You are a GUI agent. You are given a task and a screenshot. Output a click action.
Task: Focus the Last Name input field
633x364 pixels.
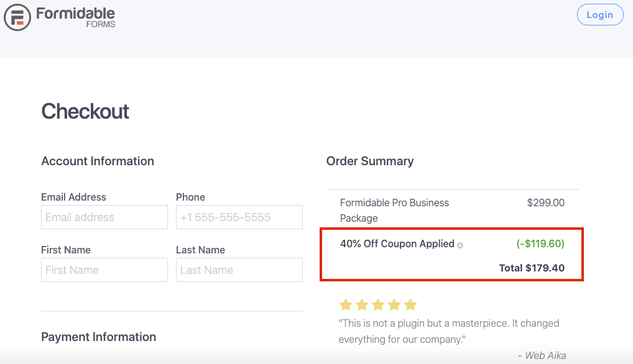[239, 270]
